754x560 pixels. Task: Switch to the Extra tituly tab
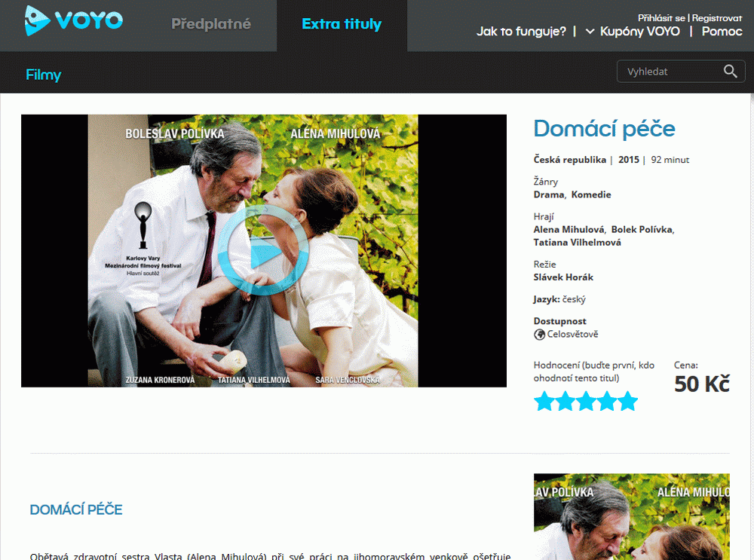click(x=342, y=24)
